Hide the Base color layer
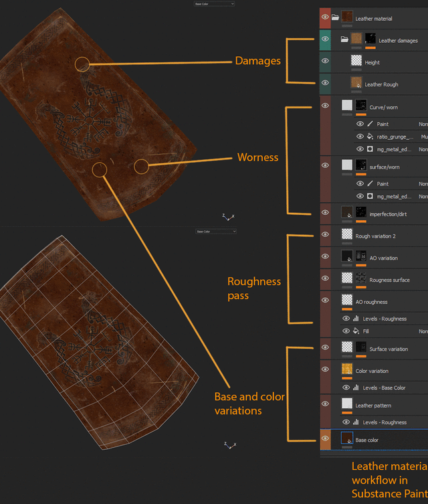 point(325,439)
